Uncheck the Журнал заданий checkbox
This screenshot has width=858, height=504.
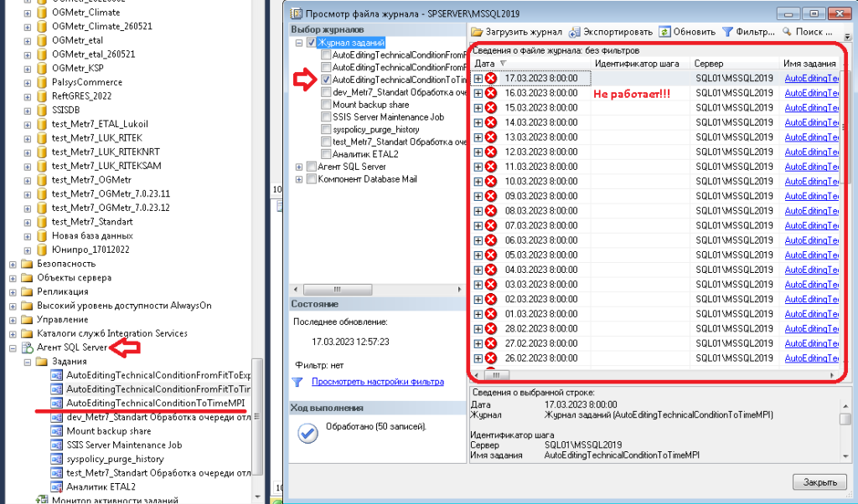(x=312, y=43)
